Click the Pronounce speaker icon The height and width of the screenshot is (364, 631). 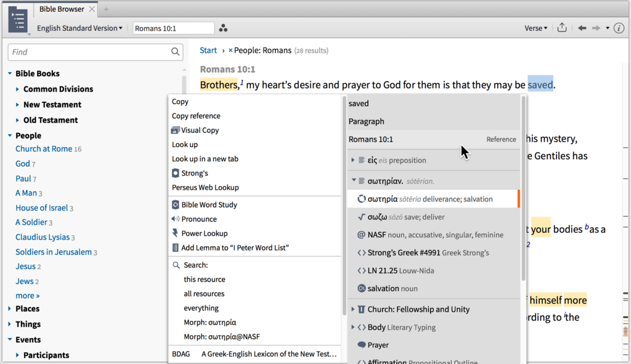pyautogui.click(x=175, y=219)
